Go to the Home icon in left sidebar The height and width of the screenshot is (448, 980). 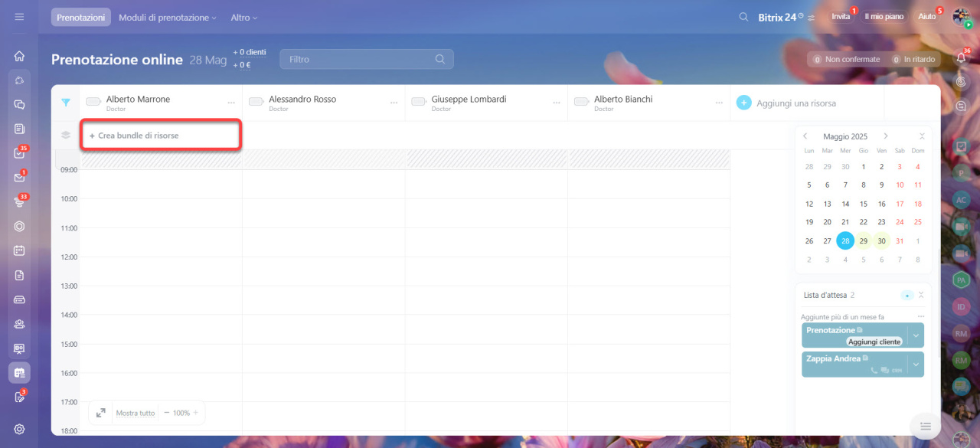tap(19, 56)
